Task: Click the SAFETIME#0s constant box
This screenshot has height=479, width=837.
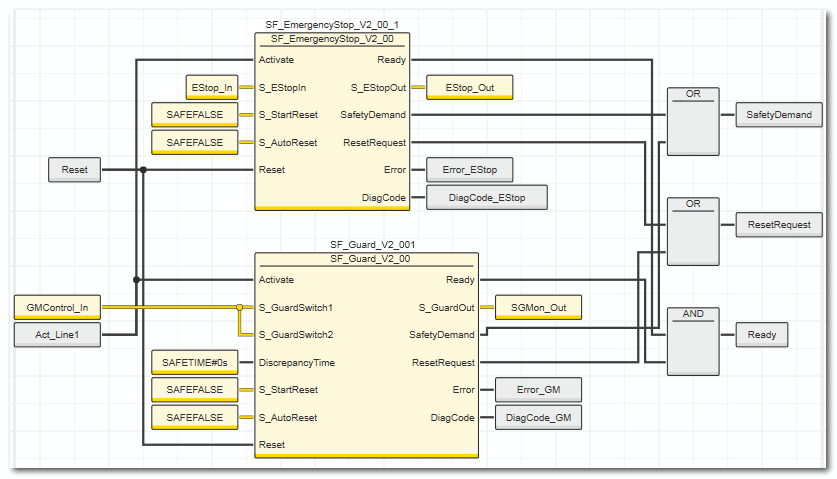Action: point(195,363)
